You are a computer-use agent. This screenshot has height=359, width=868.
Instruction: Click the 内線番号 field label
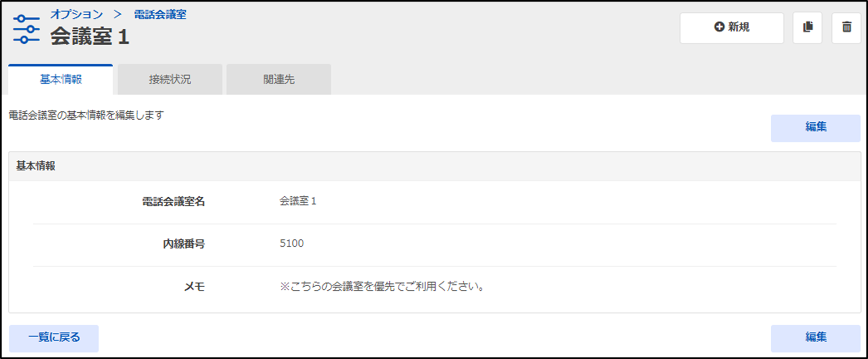pyautogui.click(x=184, y=244)
